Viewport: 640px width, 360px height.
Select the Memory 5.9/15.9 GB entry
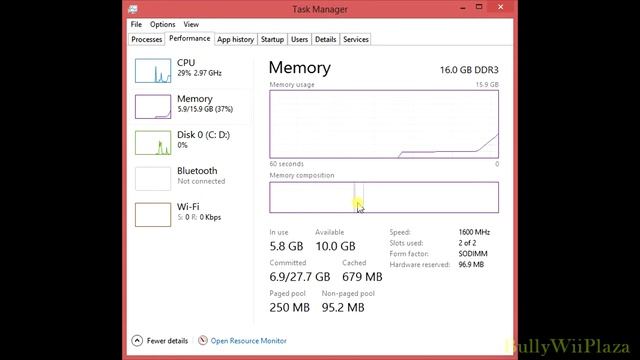click(191, 107)
